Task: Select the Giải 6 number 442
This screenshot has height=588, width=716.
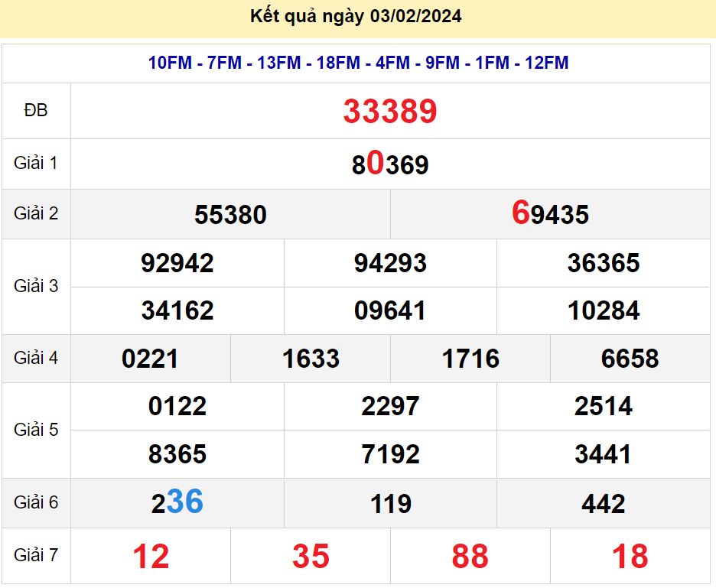Action: [x=604, y=504]
